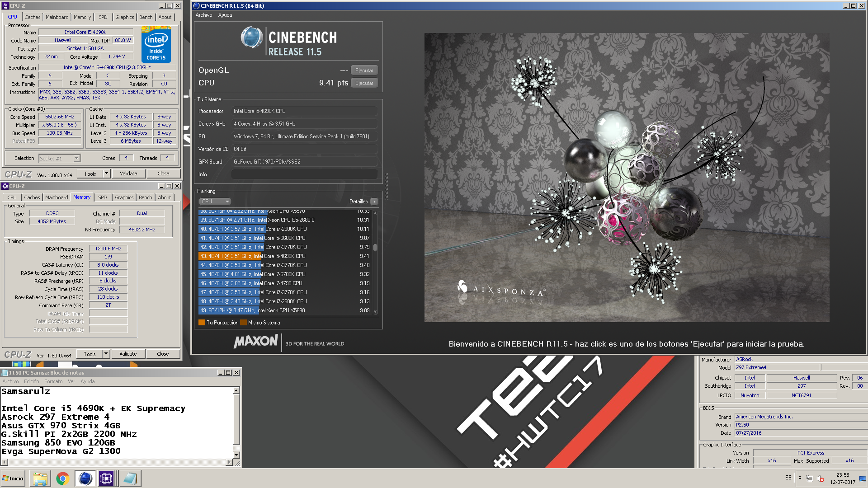Click Close in lower CPU-Z window
This screenshot has height=488, width=868.
(x=163, y=354)
